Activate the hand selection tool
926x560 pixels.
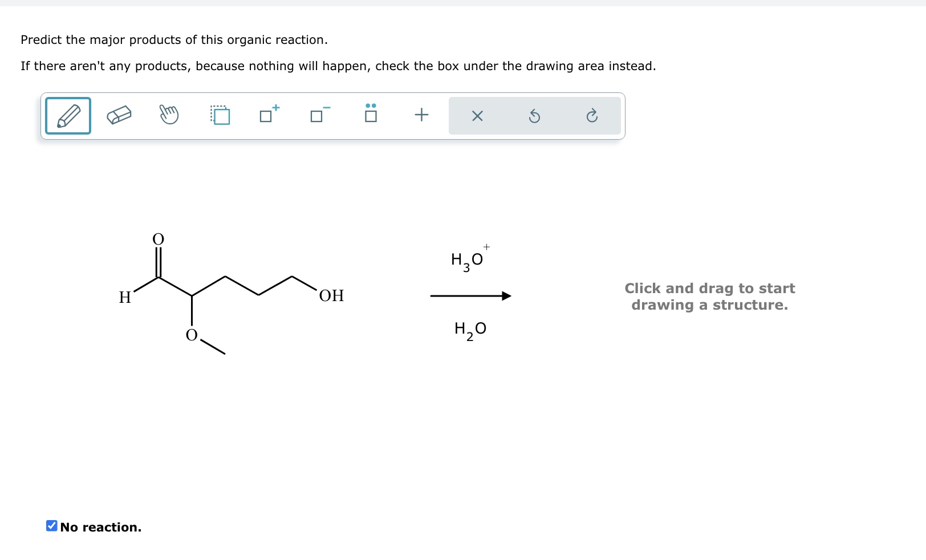click(169, 116)
